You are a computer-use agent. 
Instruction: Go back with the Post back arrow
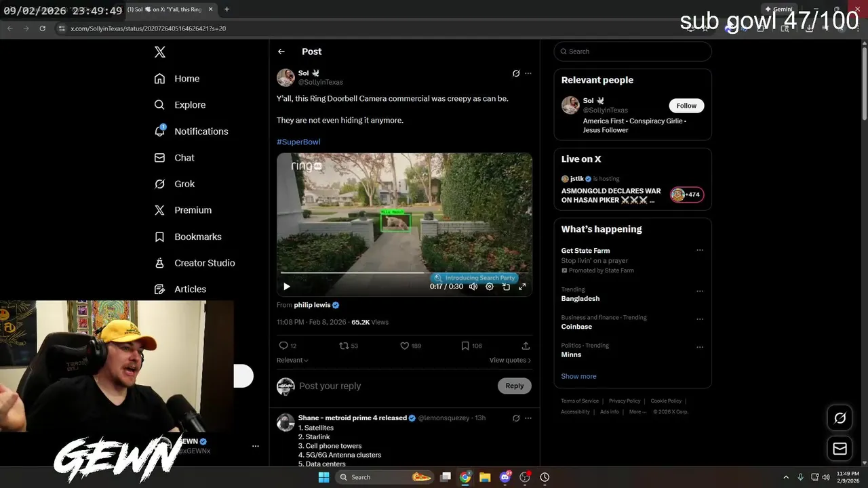tap(281, 52)
